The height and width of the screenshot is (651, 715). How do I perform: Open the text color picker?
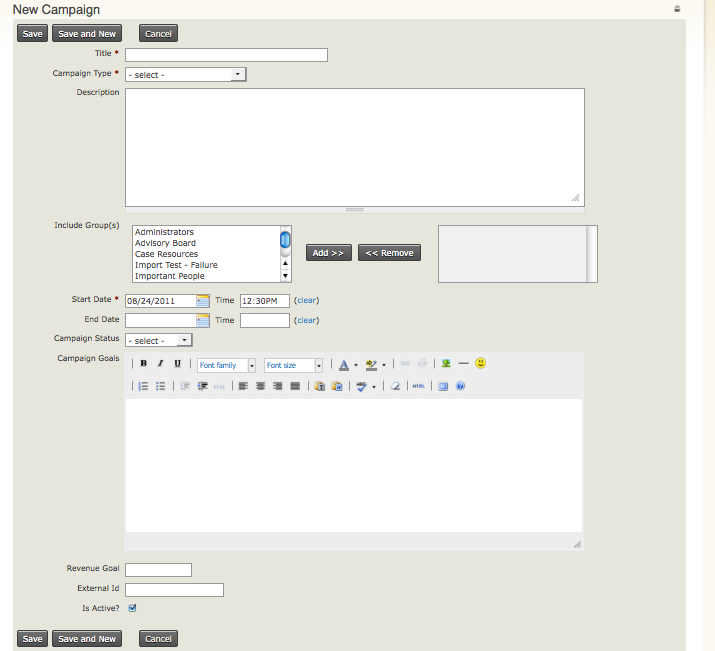click(344, 365)
